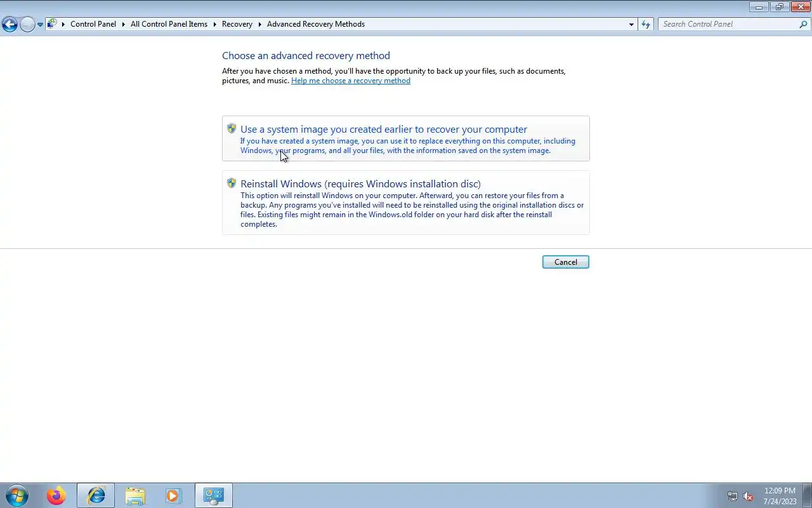
Task: Expand the arrow after Control Panel breadcrumb
Action: [124, 24]
